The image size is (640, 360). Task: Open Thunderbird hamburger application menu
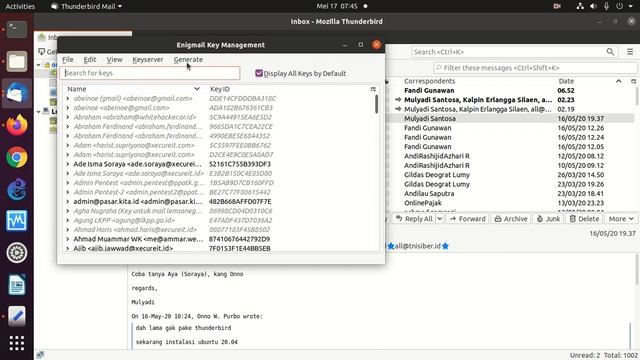click(x=630, y=52)
